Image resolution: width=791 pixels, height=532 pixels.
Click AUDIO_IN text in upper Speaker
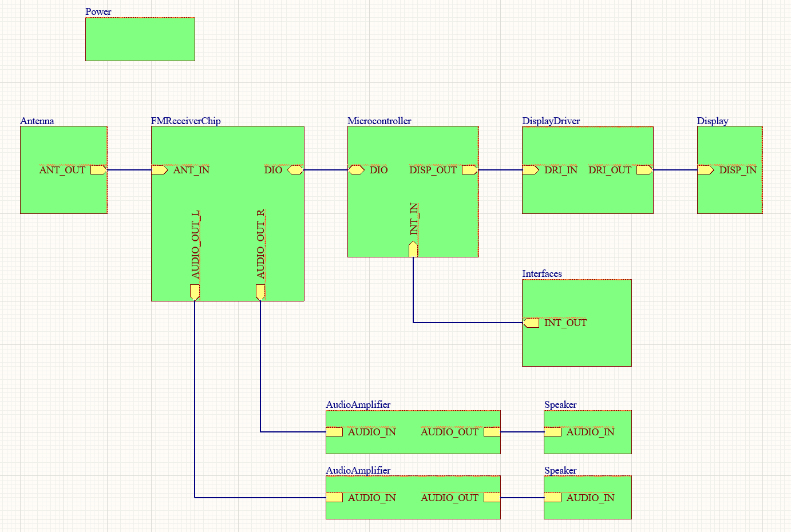click(590, 432)
